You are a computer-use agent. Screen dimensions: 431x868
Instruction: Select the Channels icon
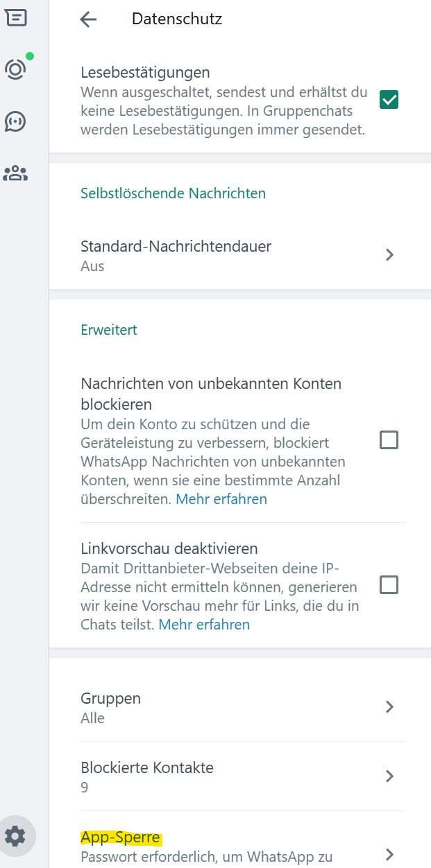coord(15,121)
